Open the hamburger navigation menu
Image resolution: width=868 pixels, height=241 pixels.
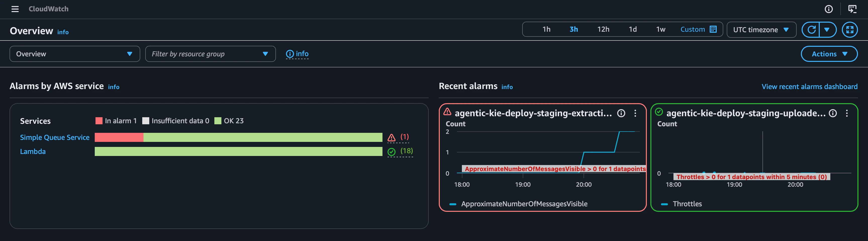pos(15,9)
